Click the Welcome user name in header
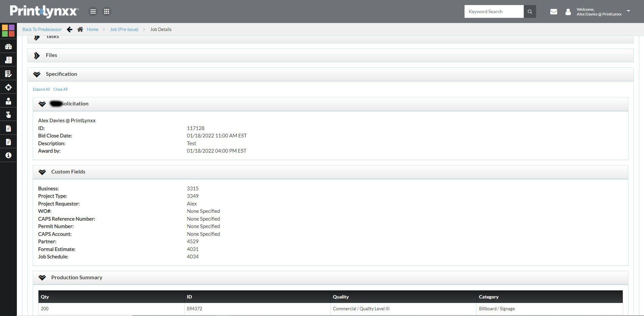 (x=599, y=12)
